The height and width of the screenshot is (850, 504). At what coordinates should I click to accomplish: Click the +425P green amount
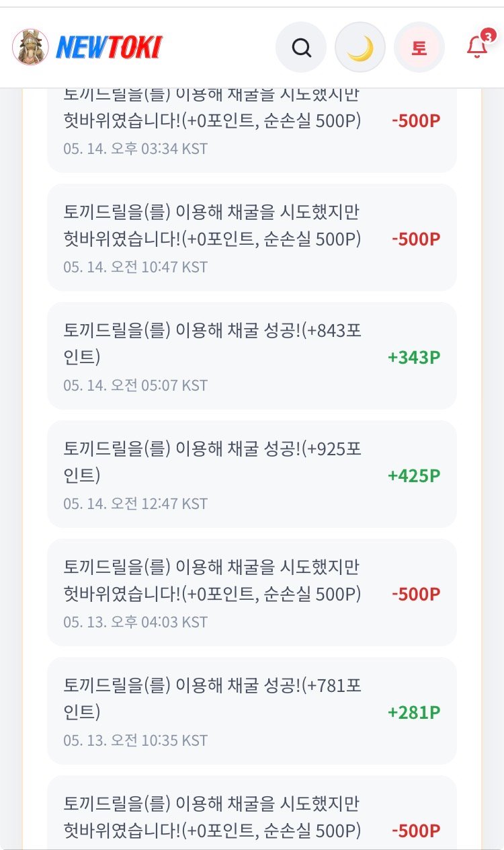pyautogui.click(x=414, y=475)
